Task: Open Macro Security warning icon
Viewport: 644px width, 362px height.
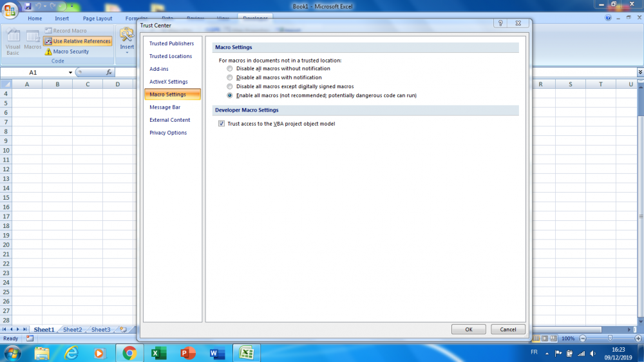Action: click(x=48, y=52)
